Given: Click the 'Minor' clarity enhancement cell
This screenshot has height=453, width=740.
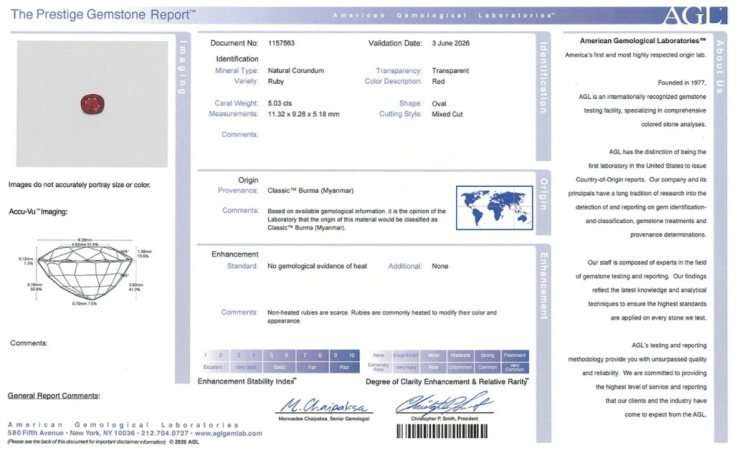Looking at the screenshot, I should point(433,355).
